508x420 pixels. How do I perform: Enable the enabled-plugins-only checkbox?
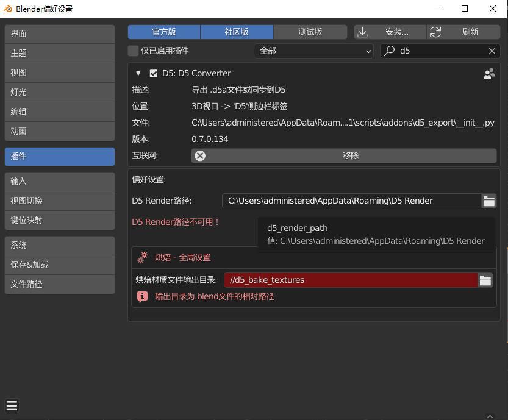point(133,51)
